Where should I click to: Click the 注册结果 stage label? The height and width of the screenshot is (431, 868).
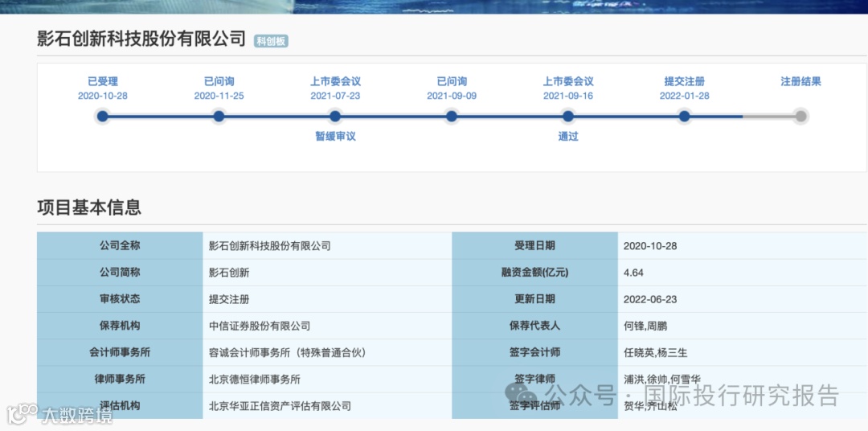tap(800, 81)
